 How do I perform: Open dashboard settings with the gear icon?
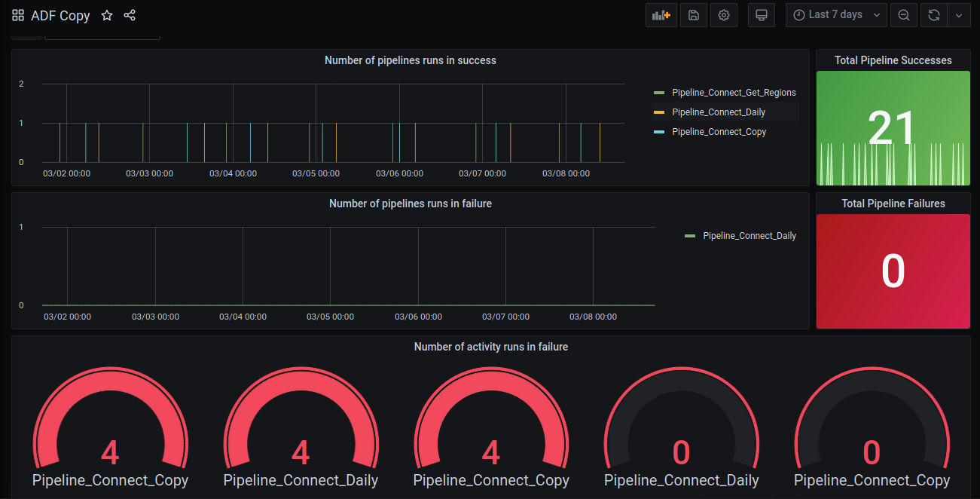724,15
